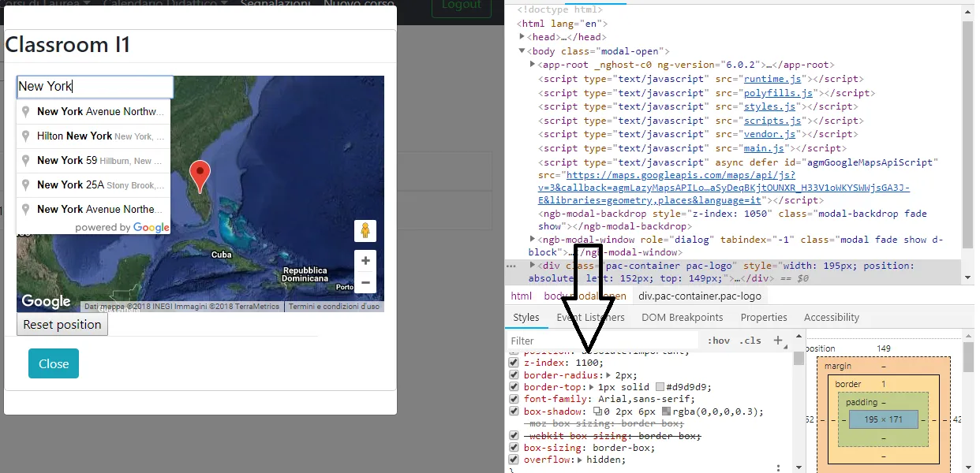Toggle the box-shadow property checkbox

[x=514, y=412]
